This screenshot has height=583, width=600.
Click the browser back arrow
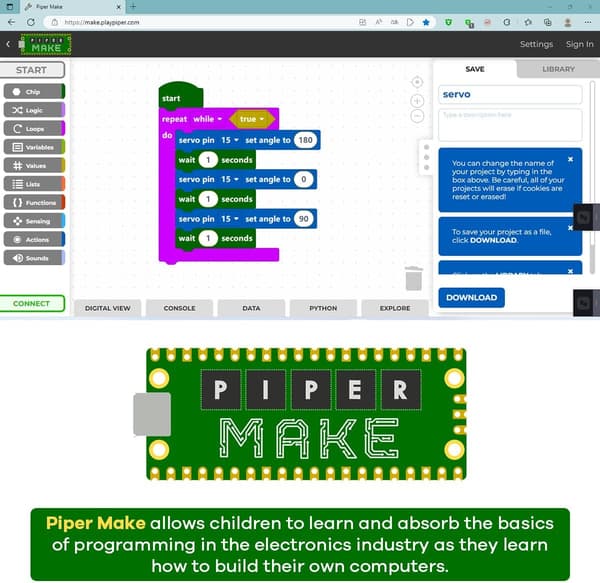pyautogui.click(x=11, y=22)
